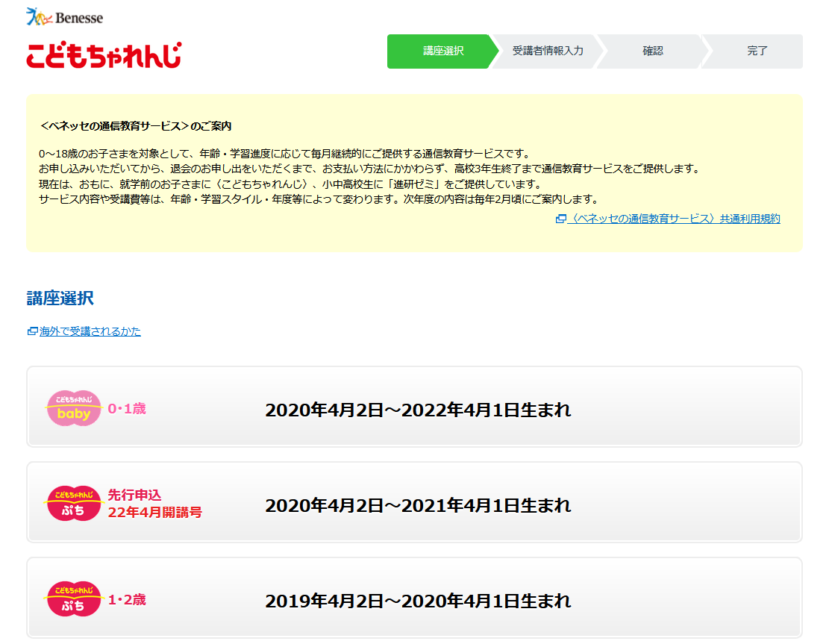
Task: Open 海外で受講されるかた link
Action: click(x=90, y=331)
